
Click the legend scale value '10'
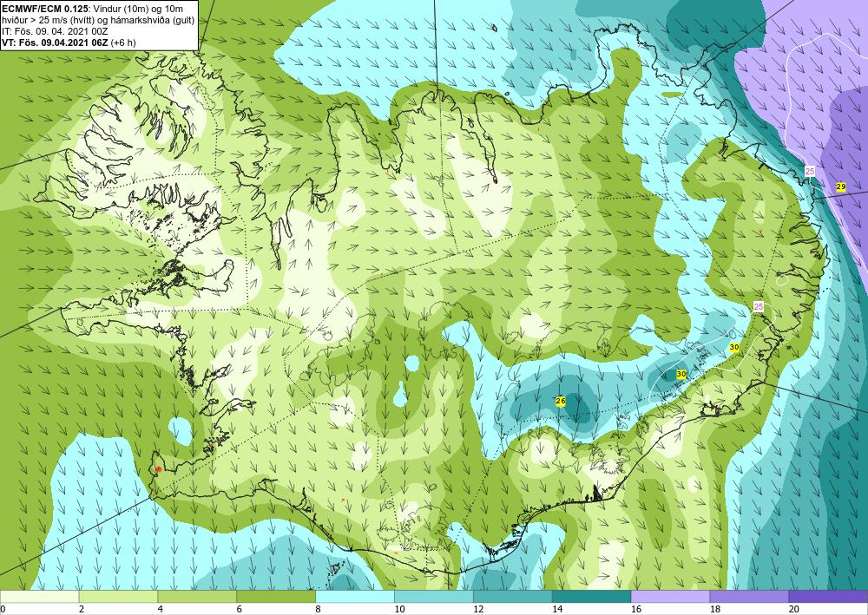399,609
